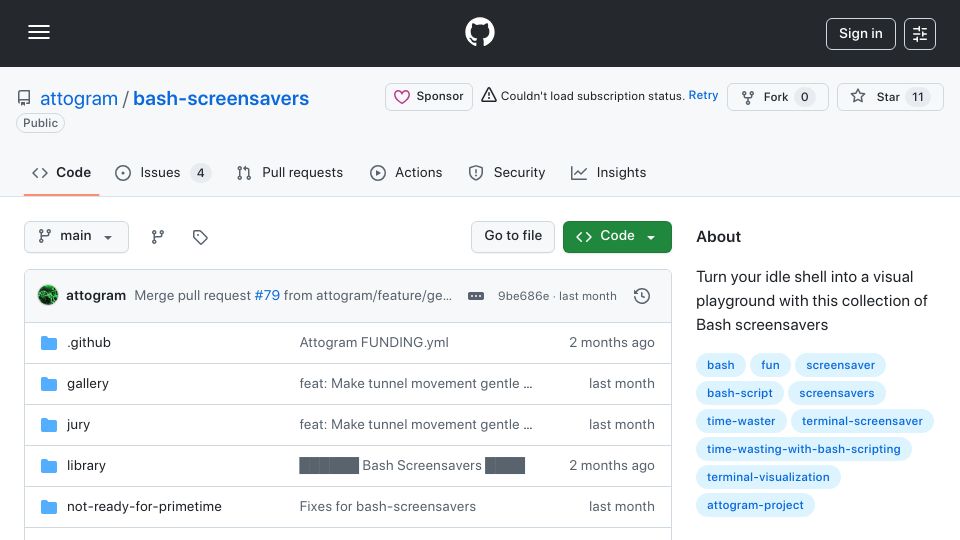Screen dimensions: 960x540
Task: Click the warning triangle icon
Action: tap(489, 95)
